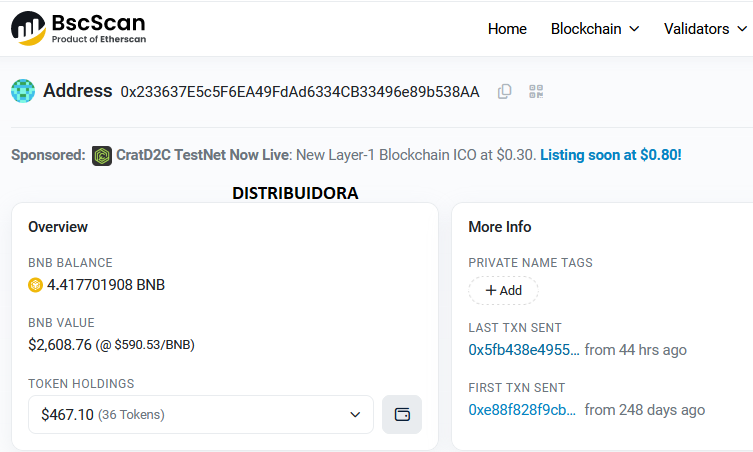This screenshot has height=452, width=753.
Task: Click the BscScan logo
Action: tap(78, 28)
